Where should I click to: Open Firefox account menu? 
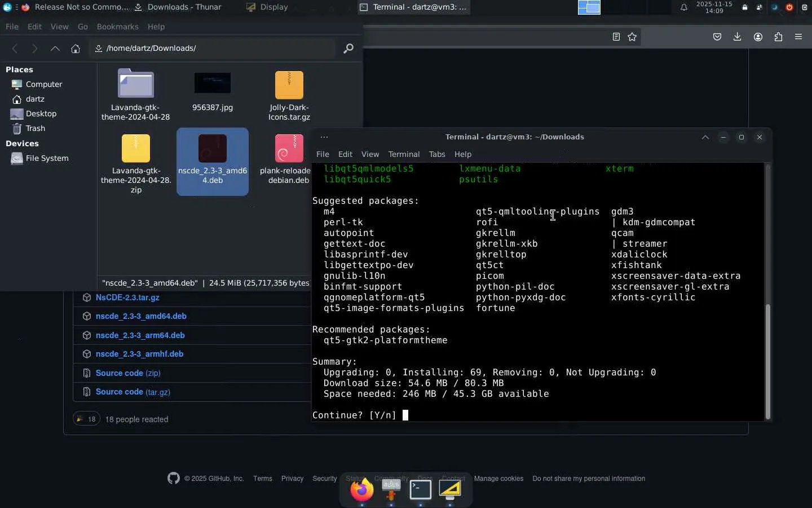click(758, 37)
